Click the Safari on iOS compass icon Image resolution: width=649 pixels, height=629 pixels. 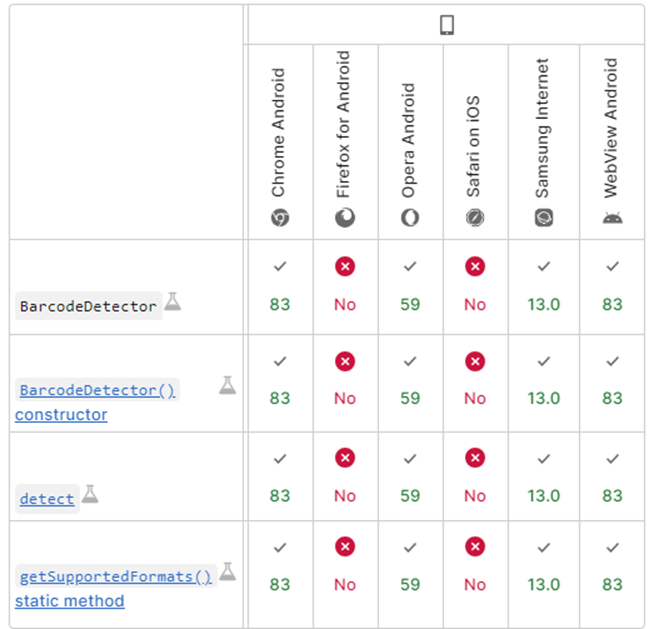tap(475, 217)
